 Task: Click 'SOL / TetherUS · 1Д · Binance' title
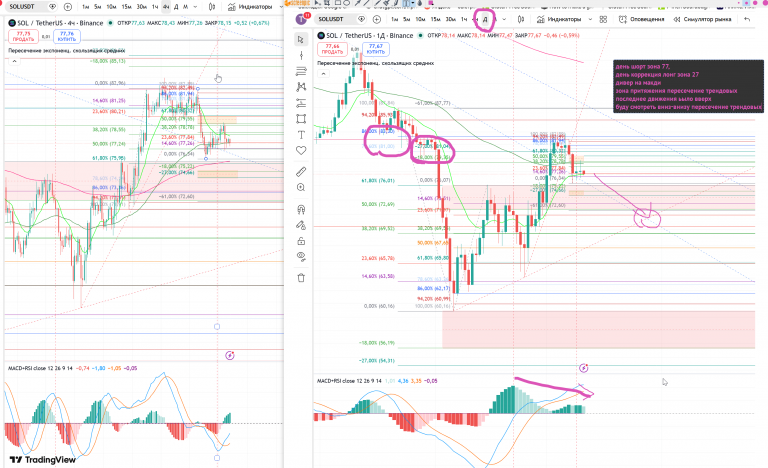coord(369,35)
